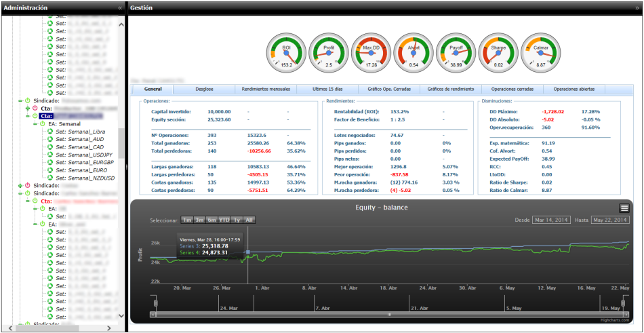Screen dimensions: 644x333
Task: Collapse Administración panel with double-arrow icon
Action: (120, 7)
